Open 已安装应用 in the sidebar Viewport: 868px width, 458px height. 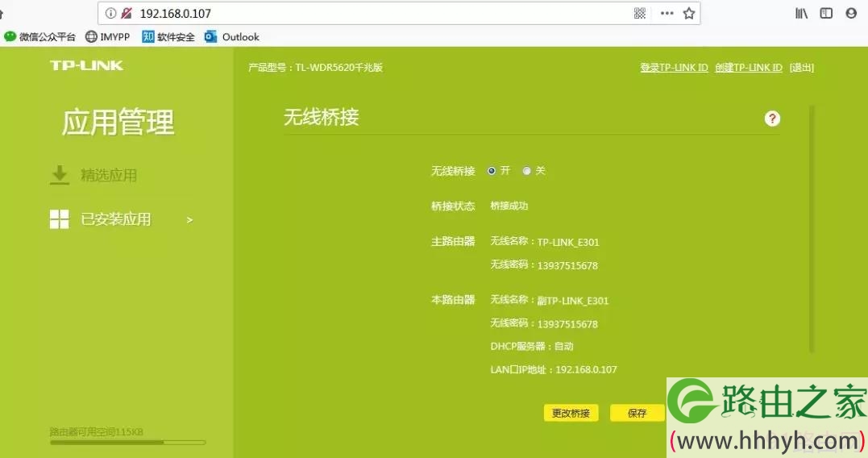coord(116,219)
